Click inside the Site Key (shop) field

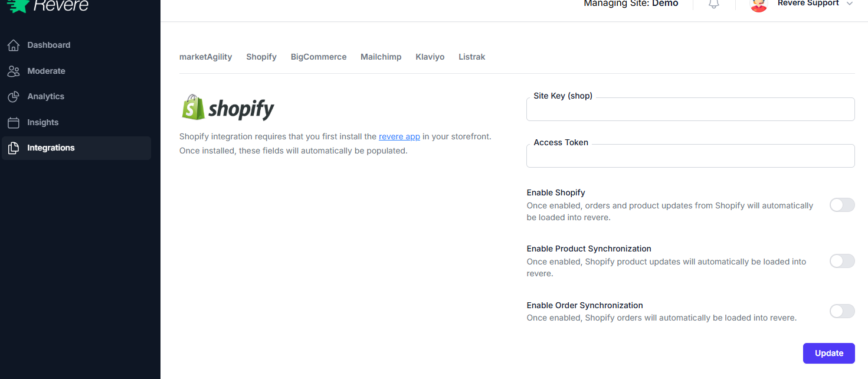click(x=690, y=109)
